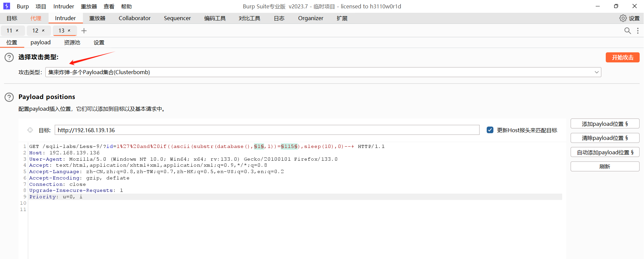Open the 扩展 tab

tap(342, 18)
